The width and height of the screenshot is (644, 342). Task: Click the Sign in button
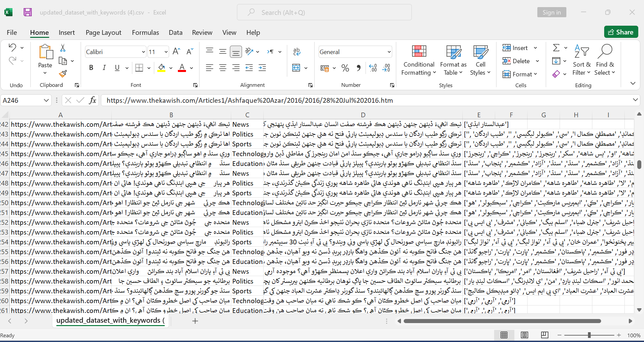point(552,12)
